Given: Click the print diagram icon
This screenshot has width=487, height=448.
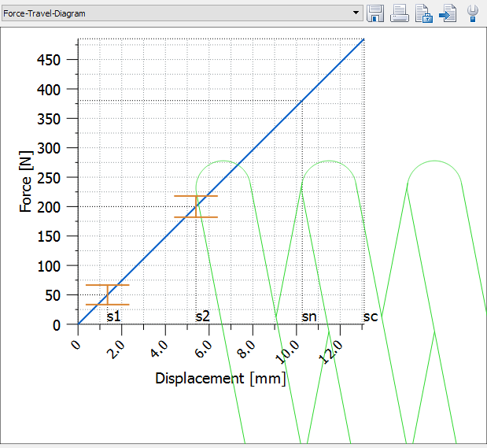Looking at the screenshot, I should (x=400, y=13).
